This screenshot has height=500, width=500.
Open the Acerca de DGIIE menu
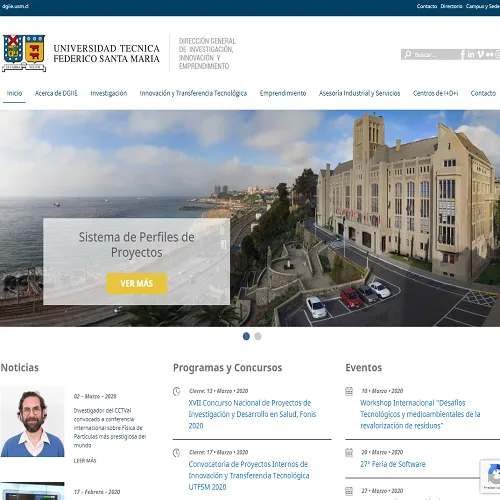pos(56,93)
